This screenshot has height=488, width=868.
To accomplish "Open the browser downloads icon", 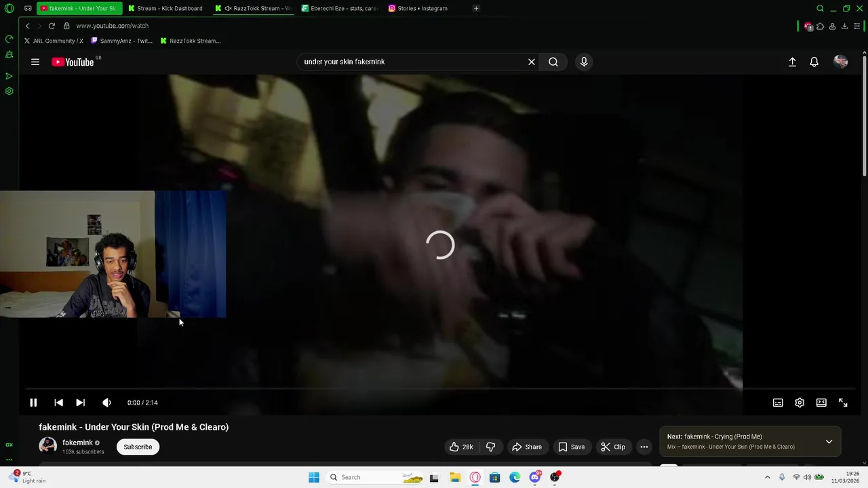I will click(x=844, y=26).
